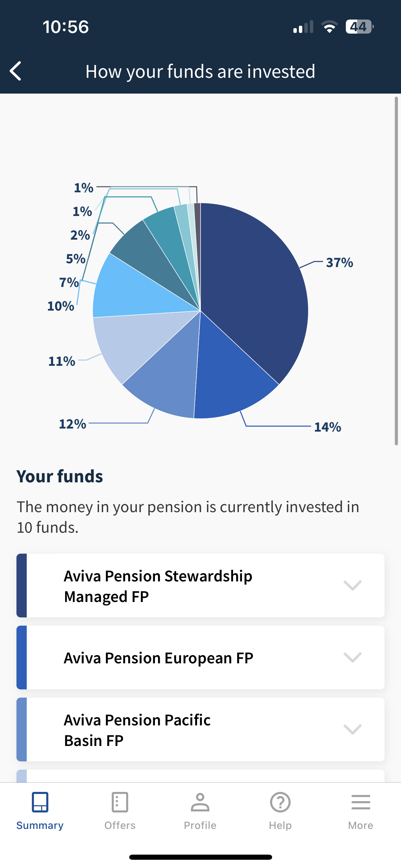Open the Help question mark icon
This screenshot has width=401, height=868.
point(280,802)
